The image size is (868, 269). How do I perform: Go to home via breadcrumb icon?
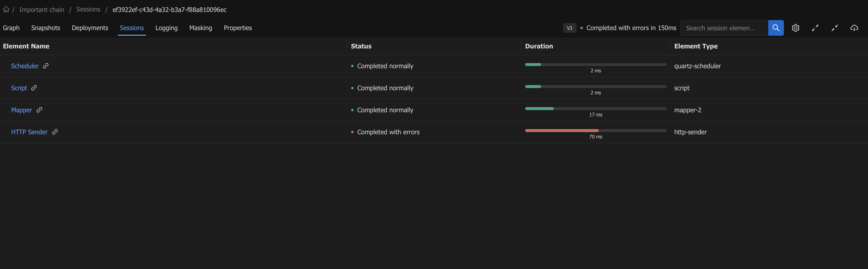(6, 10)
